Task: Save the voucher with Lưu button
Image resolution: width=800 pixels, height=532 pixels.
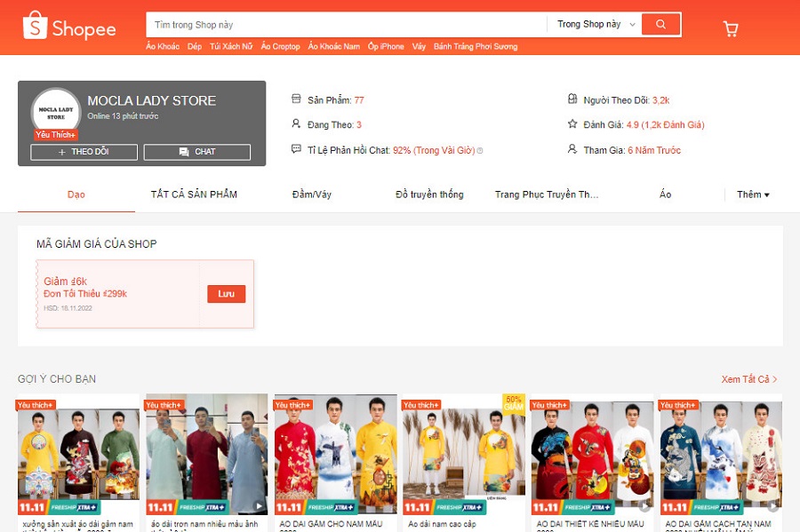Action: click(x=226, y=294)
